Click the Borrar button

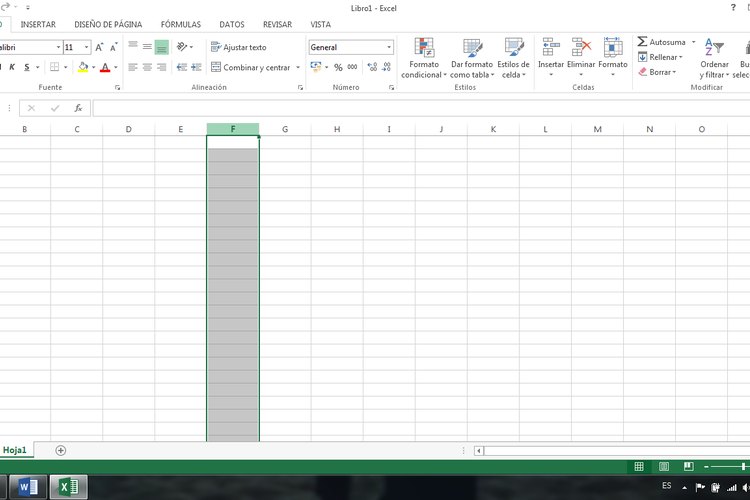[x=656, y=72]
